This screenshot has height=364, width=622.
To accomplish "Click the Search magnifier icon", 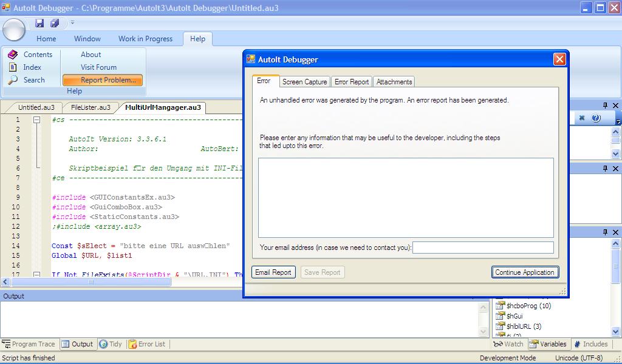I will tap(13, 80).
